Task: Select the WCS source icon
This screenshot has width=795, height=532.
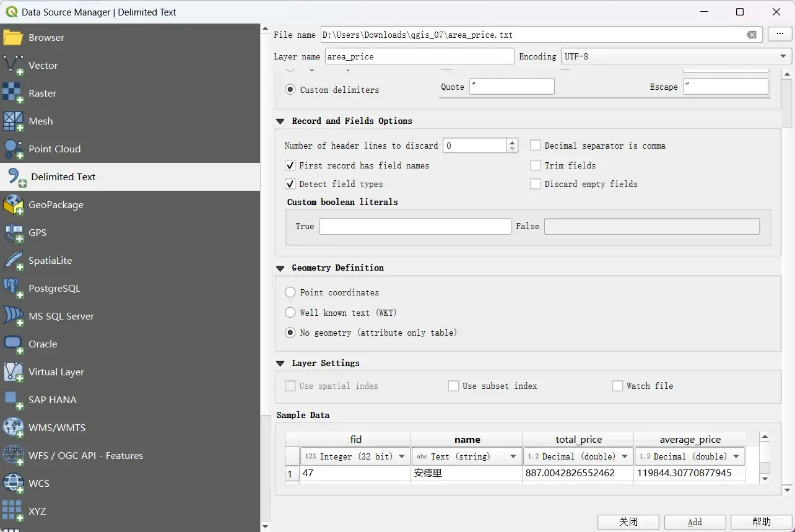Action: [x=13, y=483]
